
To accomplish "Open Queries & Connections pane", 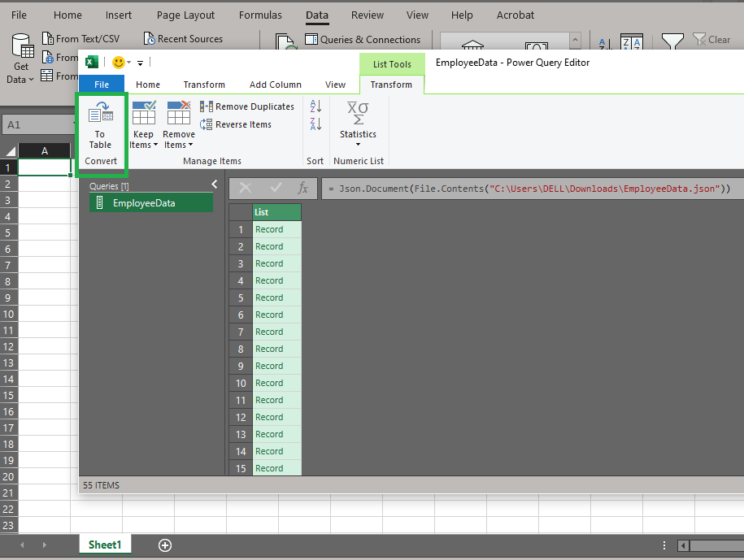I will [x=363, y=40].
